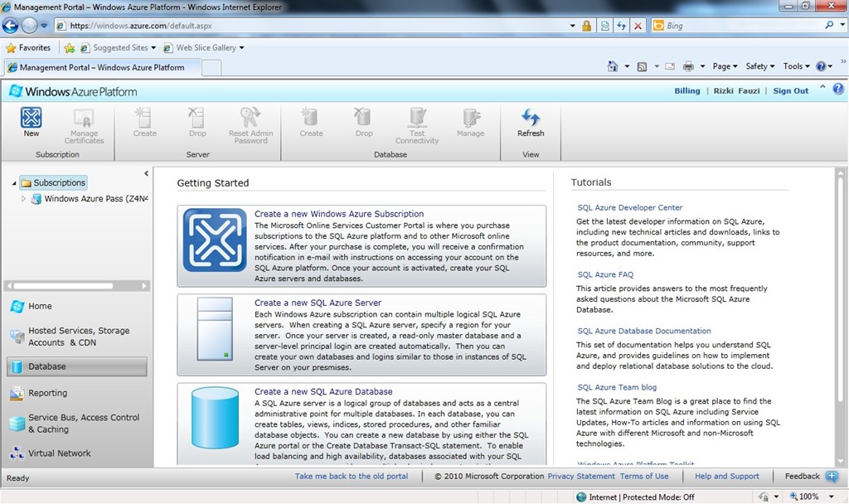Open the Safety menu dropdown
Screen dimensions: 849x504
coord(760,66)
